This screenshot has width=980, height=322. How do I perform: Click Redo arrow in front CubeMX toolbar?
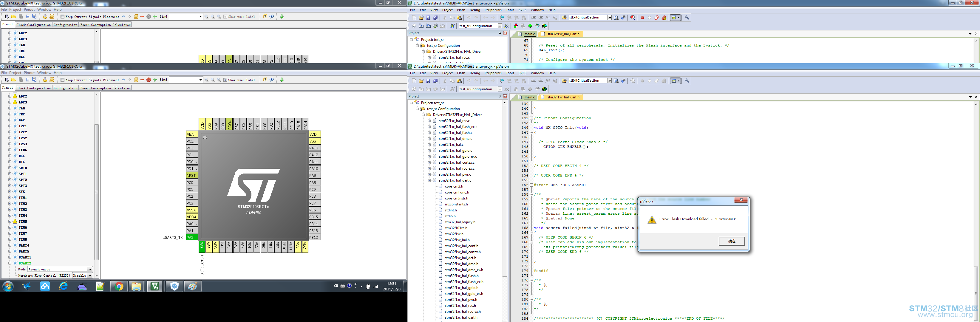[x=130, y=80]
